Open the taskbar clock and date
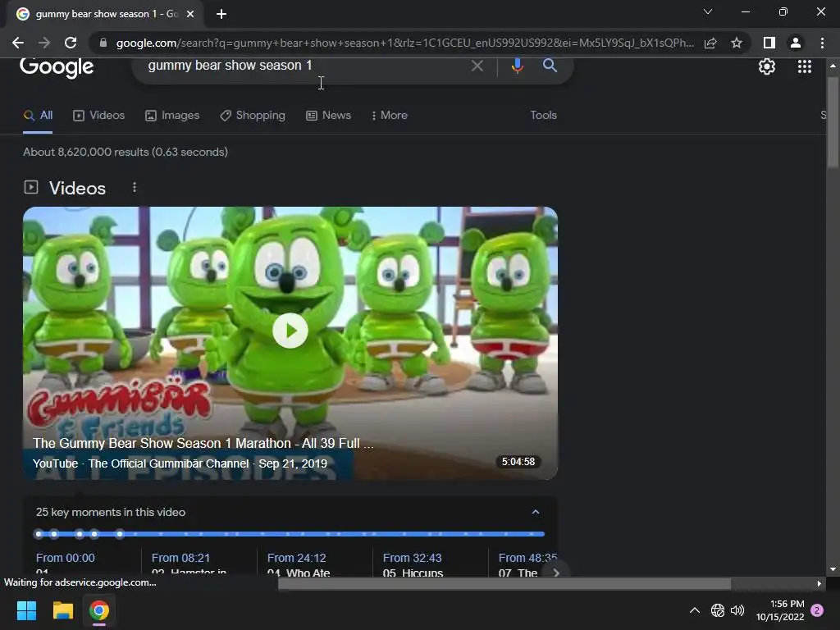Image resolution: width=840 pixels, height=630 pixels. coord(780,610)
